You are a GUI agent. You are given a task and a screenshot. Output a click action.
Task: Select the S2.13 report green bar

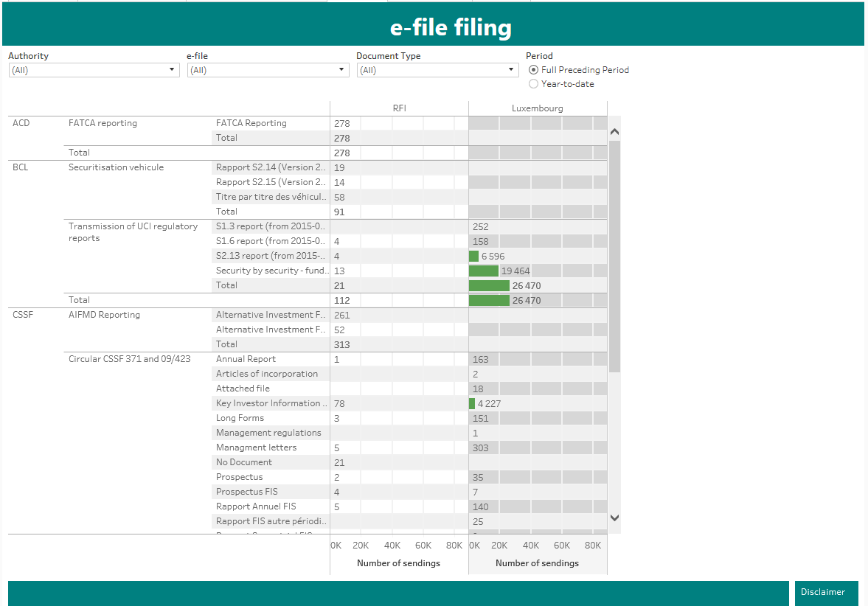coord(473,256)
